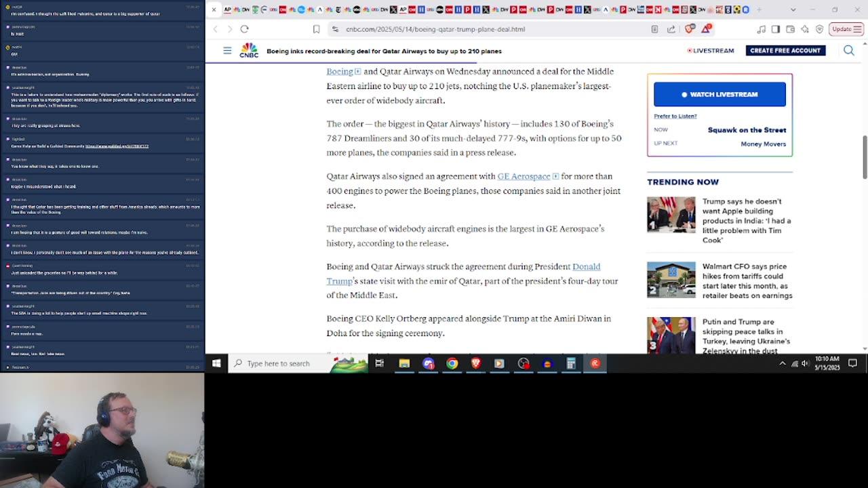Open site settings icon in address bar

click(335, 29)
